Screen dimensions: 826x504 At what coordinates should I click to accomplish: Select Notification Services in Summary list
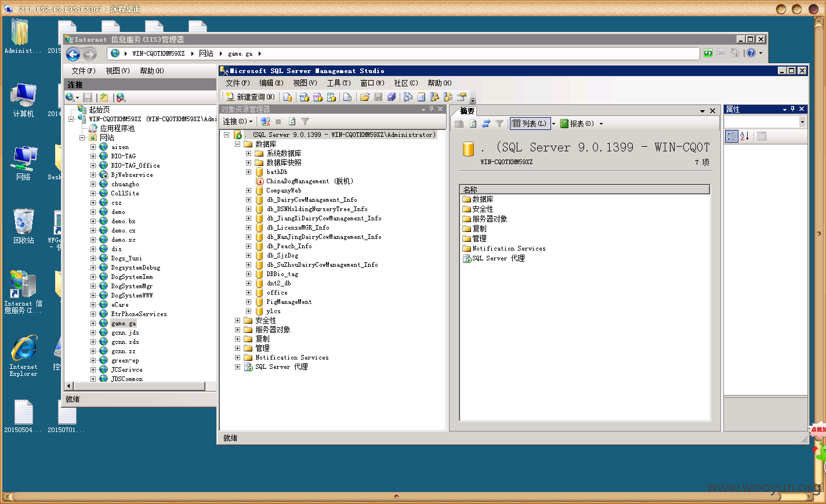(x=509, y=248)
